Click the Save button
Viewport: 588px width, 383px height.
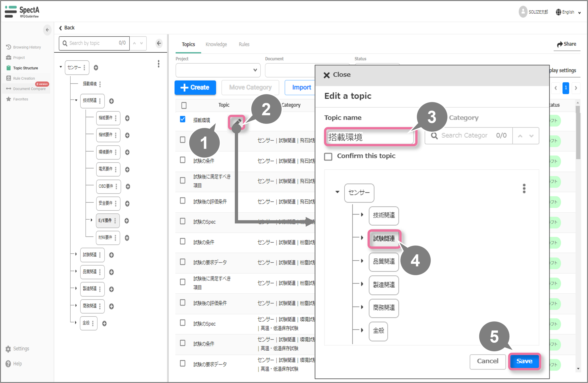click(x=524, y=361)
